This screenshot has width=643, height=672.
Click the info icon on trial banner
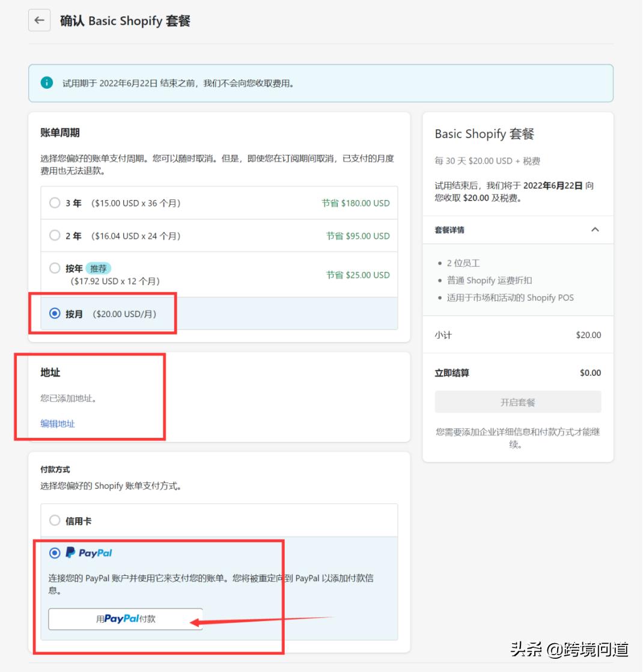[x=46, y=83]
